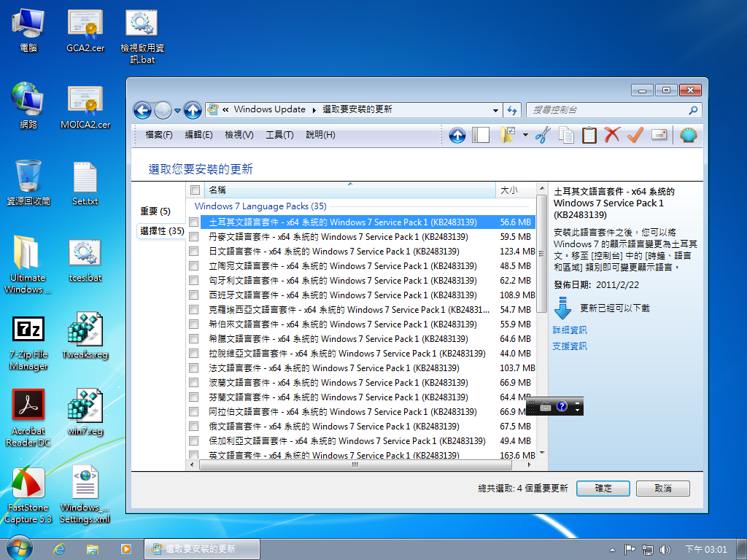Sort the list by the 大小 column header

click(516, 190)
